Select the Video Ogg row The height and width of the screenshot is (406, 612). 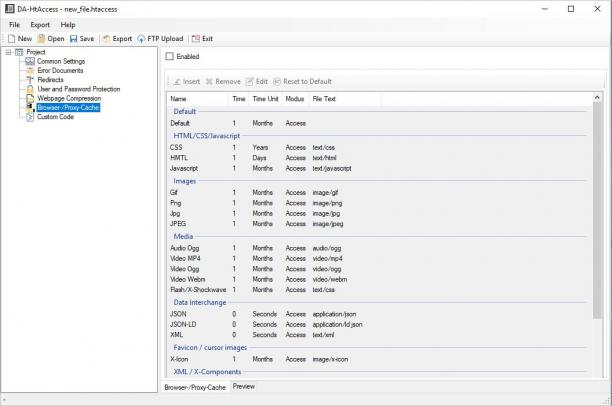click(377, 269)
